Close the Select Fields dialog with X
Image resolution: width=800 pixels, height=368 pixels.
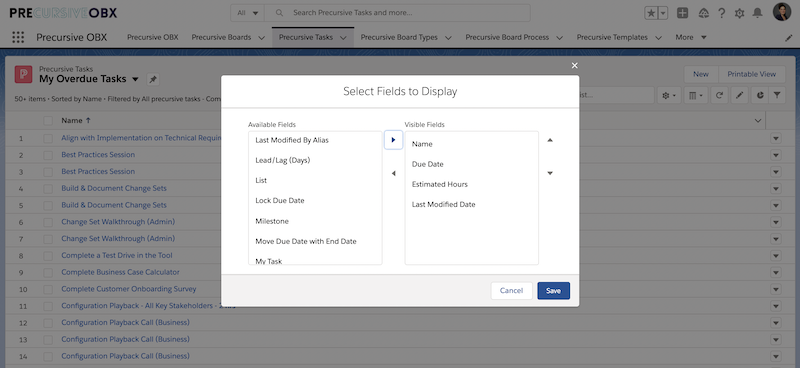(574, 65)
